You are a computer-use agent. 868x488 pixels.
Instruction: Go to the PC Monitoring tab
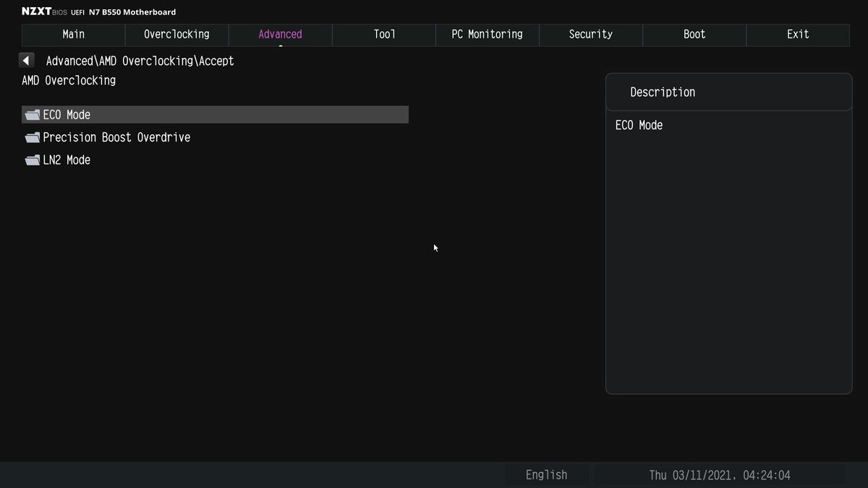pos(488,34)
